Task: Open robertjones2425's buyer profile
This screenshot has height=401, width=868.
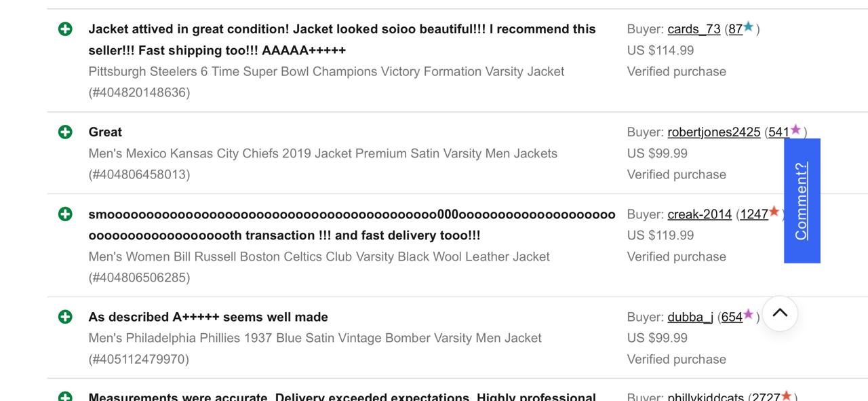Action: click(x=714, y=132)
